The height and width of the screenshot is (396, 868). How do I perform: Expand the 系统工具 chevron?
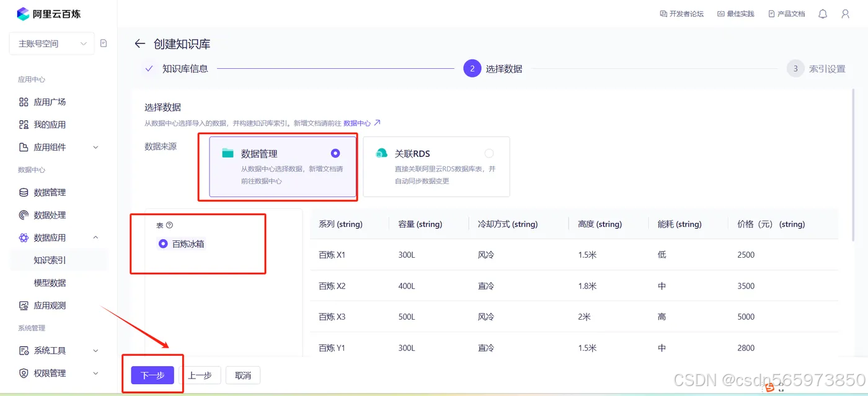tap(95, 351)
